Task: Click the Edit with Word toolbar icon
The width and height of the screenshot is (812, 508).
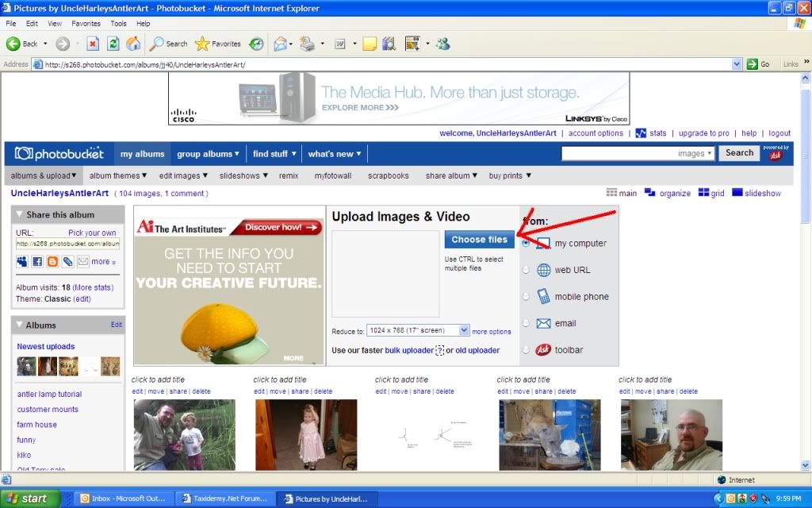Action: (x=340, y=44)
